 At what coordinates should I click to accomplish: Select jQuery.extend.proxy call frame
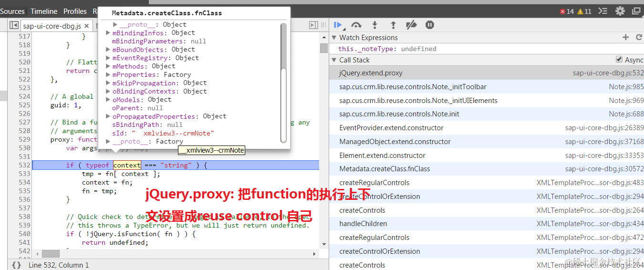click(487, 73)
